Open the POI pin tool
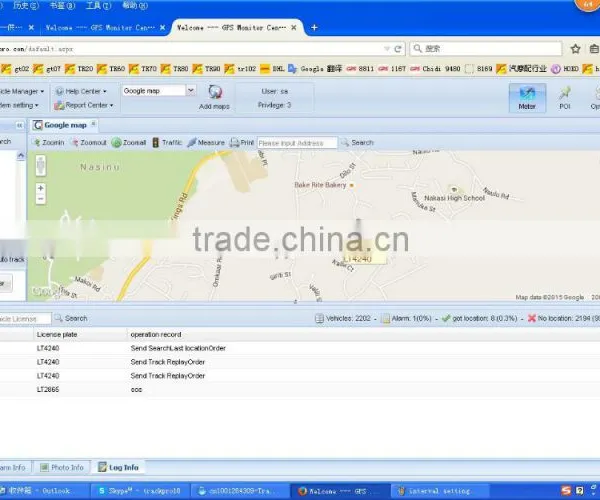The image size is (600, 500). pos(565,98)
